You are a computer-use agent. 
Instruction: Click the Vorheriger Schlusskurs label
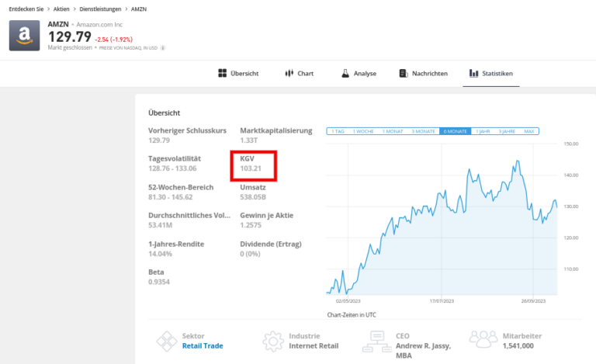187,130
